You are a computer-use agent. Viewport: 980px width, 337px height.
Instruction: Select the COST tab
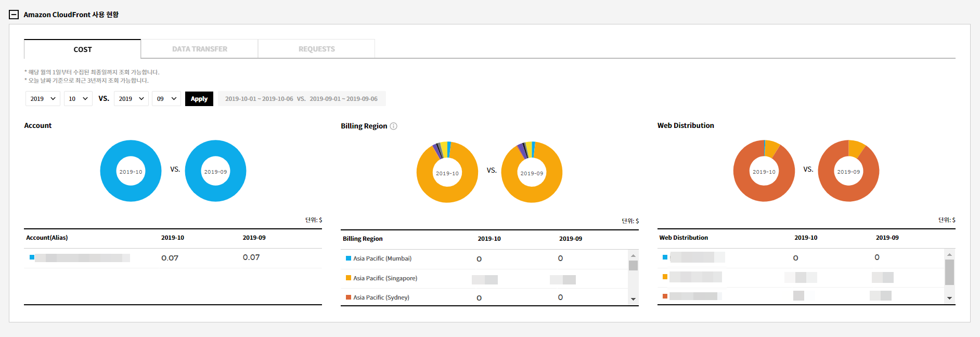pos(82,49)
